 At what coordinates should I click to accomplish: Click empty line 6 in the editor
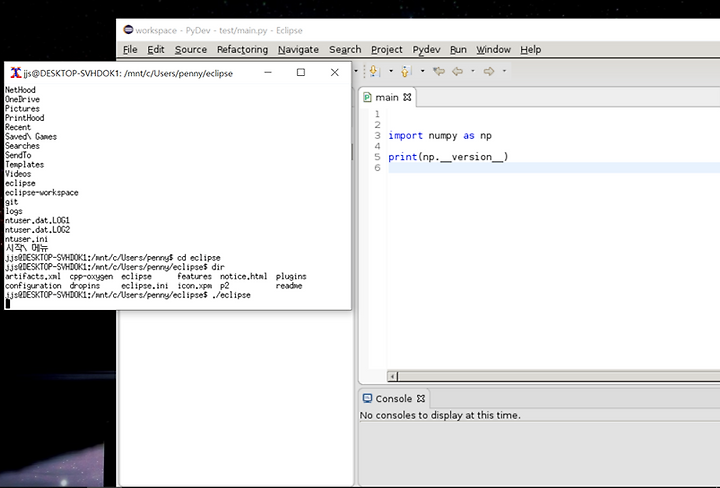(x=554, y=168)
